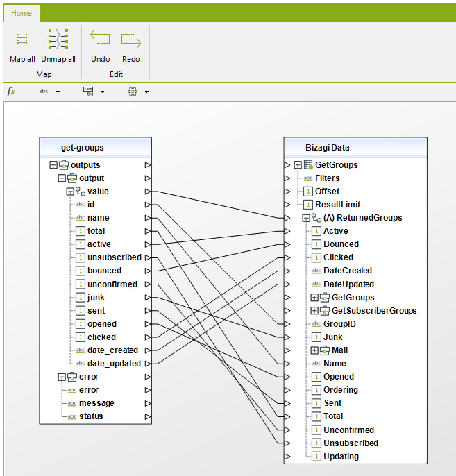Click the integer type icon beside Junk
The image size is (456, 476).
(316, 337)
